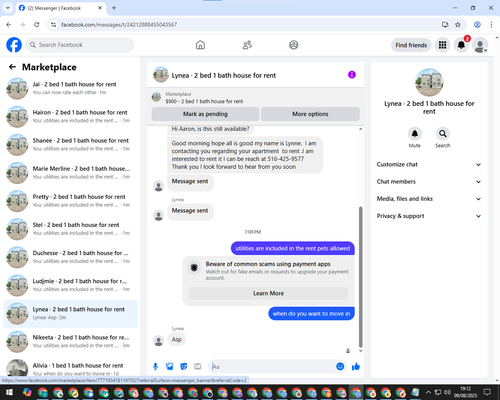Open the Friends icon in top navigation
Viewport: 500px width, 400px height.
coord(247,45)
